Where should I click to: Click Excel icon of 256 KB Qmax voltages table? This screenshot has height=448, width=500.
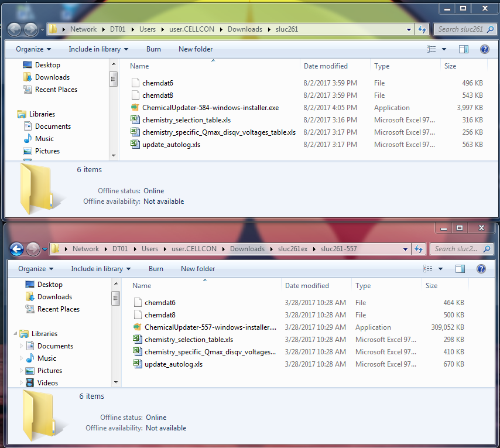pos(135,132)
